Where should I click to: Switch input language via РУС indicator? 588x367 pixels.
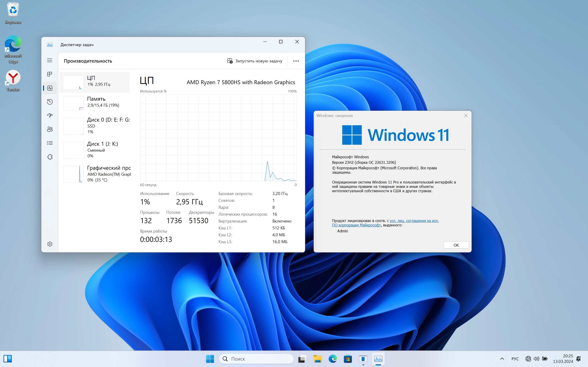click(x=515, y=359)
